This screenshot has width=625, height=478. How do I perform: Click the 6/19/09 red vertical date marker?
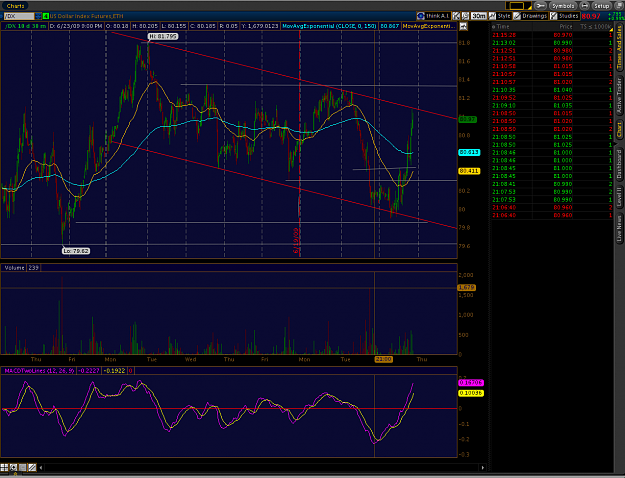[x=296, y=240]
